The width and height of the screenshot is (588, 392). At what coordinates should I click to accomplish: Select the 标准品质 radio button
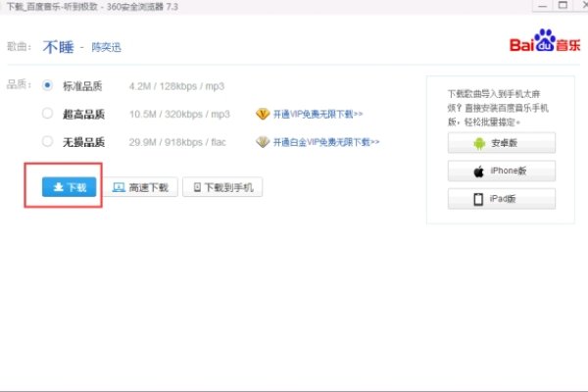click(47, 85)
